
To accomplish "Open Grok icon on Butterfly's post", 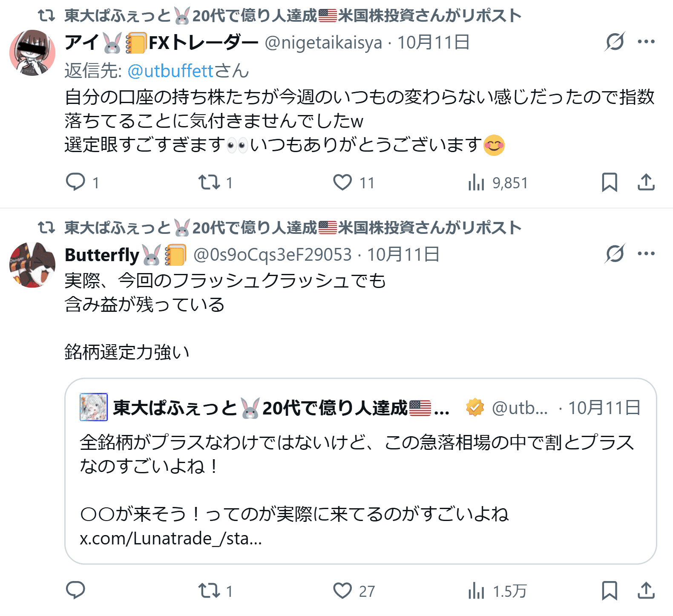I will tap(615, 254).
